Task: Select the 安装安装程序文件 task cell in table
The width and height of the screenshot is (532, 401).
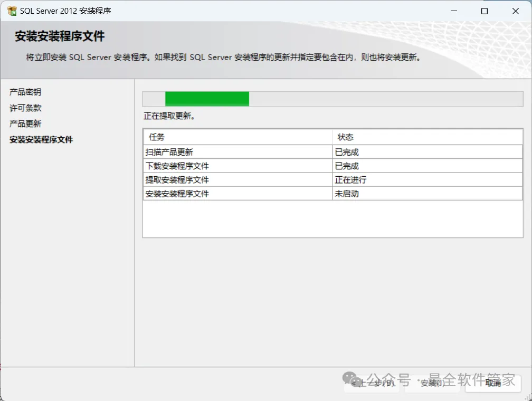Action: pyautogui.click(x=237, y=194)
